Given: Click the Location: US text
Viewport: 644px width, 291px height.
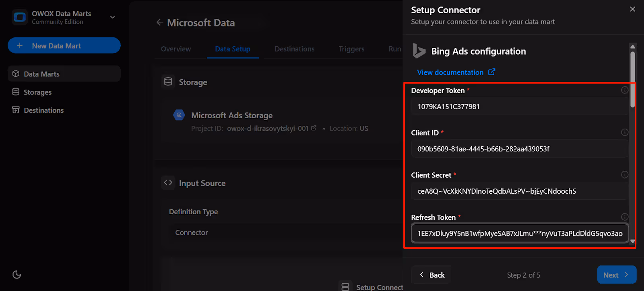Looking at the screenshot, I should click(349, 129).
